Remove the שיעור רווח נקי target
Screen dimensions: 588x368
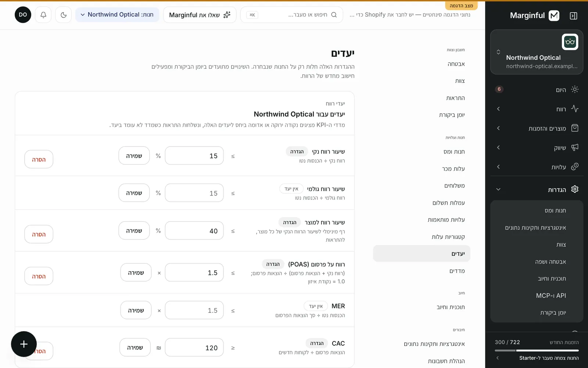(x=39, y=159)
